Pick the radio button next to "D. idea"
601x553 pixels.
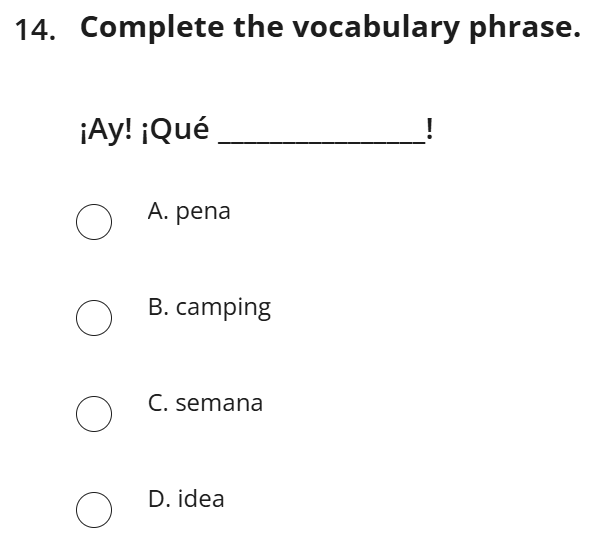(94, 510)
